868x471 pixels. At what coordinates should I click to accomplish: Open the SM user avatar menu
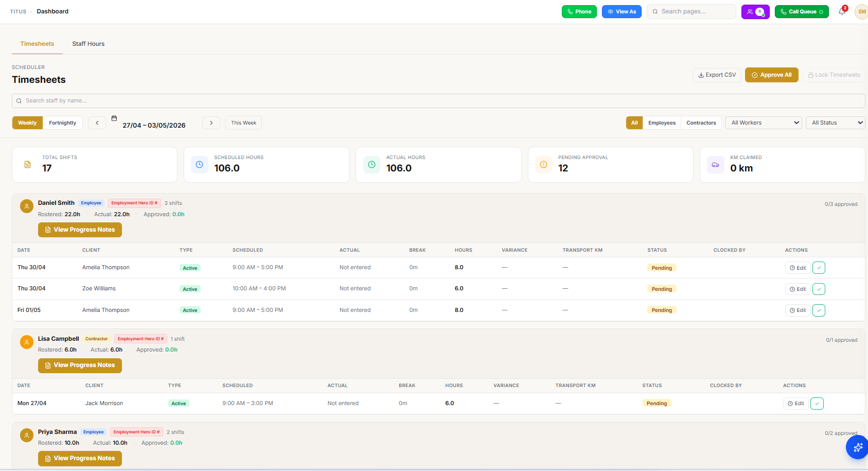pyautogui.click(x=861, y=11)
